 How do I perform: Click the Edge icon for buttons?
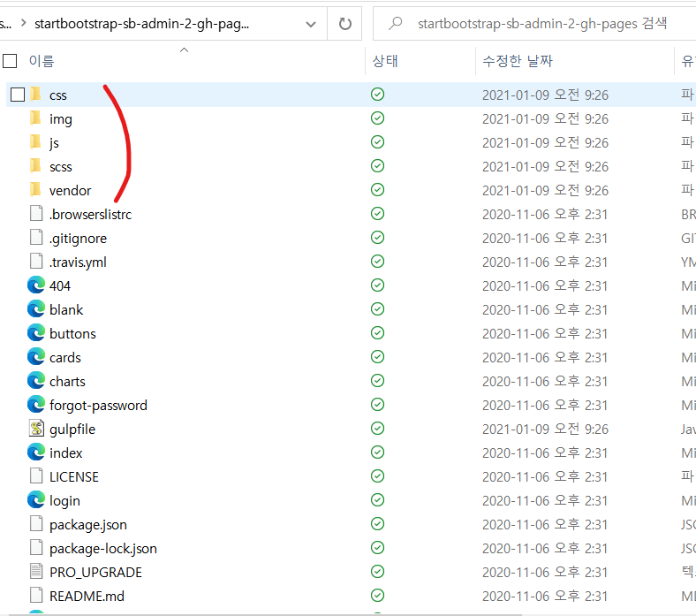36,333
